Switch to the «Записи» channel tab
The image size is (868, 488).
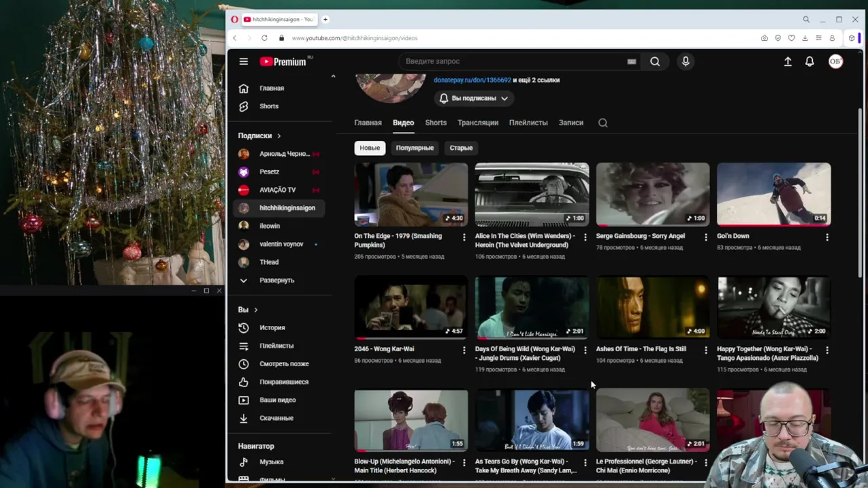(571, 123)
